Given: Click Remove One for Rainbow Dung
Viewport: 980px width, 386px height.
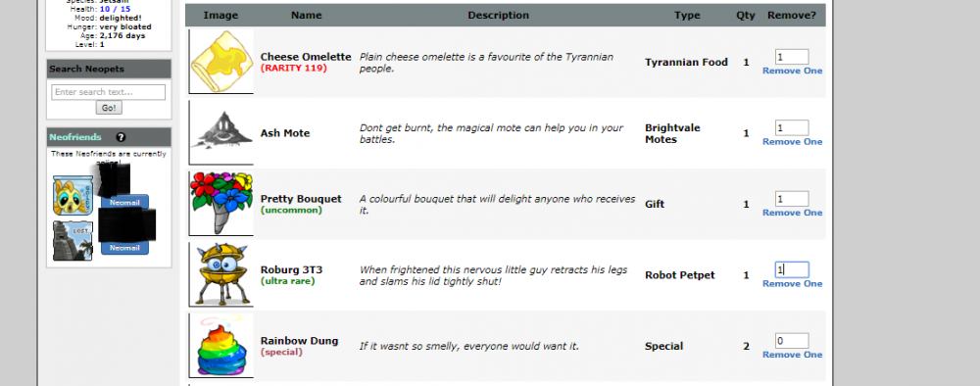Looking at the screenshot, I should coord(792,355).
